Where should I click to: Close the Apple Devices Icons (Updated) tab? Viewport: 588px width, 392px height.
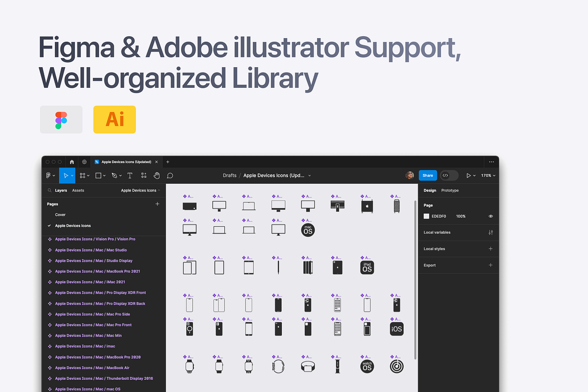(156, 162)
